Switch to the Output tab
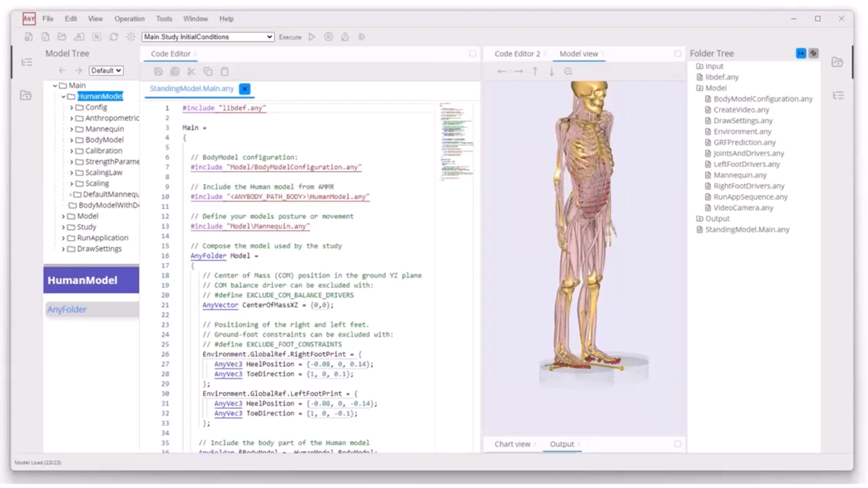 (x=562, y=444)
